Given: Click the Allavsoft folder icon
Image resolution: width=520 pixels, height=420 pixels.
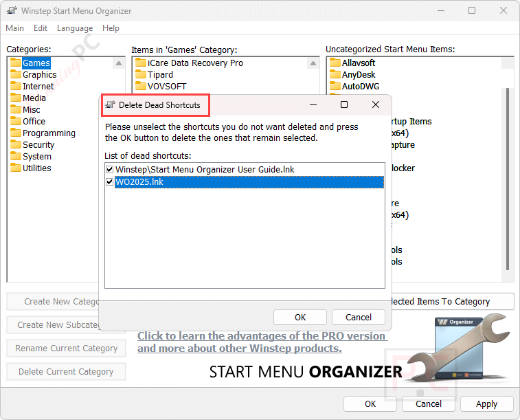Looking at the screenshot, I should pos(335,63).
